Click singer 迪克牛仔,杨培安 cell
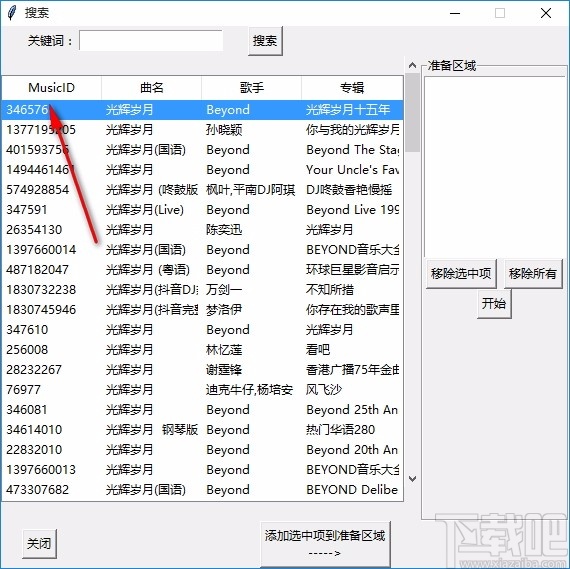This screenshot has height=569, width=570. (249, 390)
